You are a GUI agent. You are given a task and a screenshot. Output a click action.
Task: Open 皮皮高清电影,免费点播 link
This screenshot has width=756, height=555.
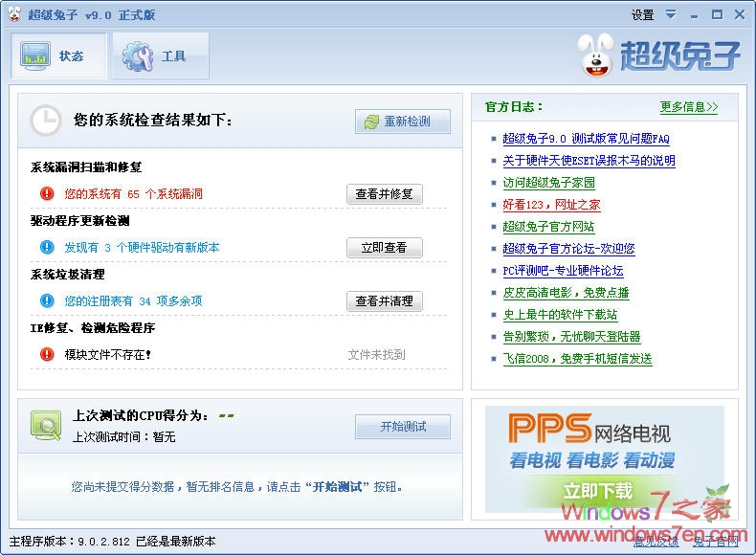[x=566, y=293]
